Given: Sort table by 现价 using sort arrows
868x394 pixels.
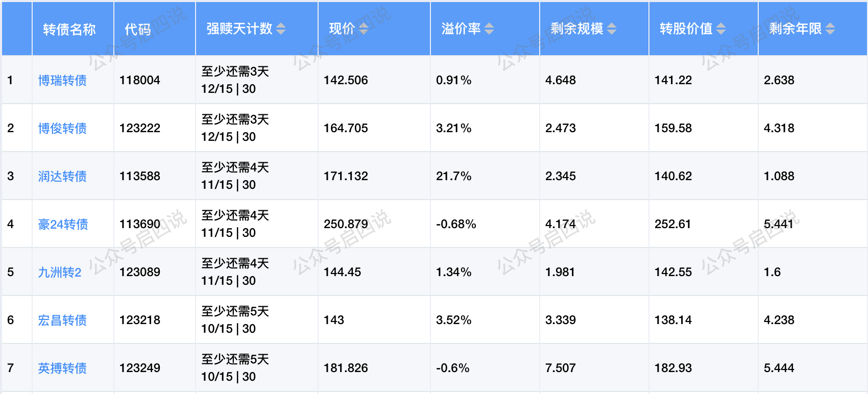Looking at the screenshot, I should pos(364,29).
